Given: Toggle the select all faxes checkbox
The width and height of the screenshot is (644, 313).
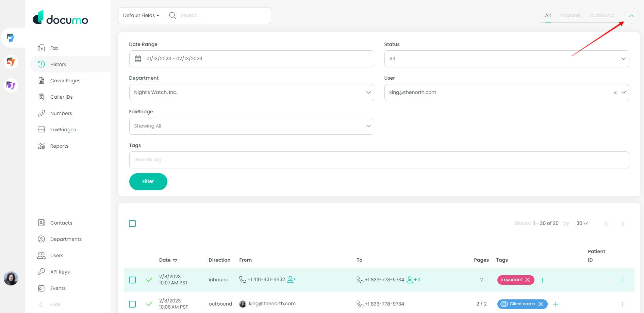Looking at the screenshot, I should [x=132, y=224].
